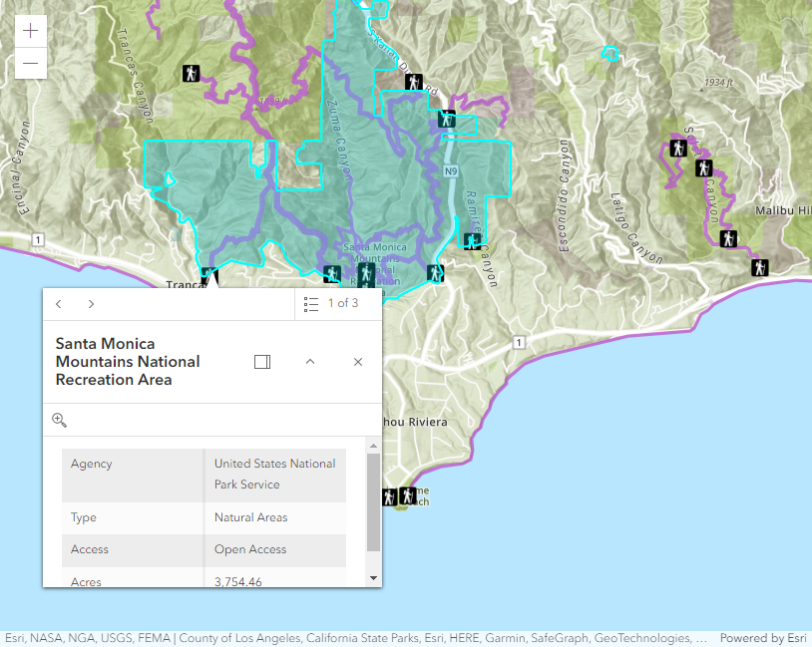This screenshot has width=812, height=647.
Task: Go to the next popup feature
Action: pyautogui.click(x=91, y=304)
